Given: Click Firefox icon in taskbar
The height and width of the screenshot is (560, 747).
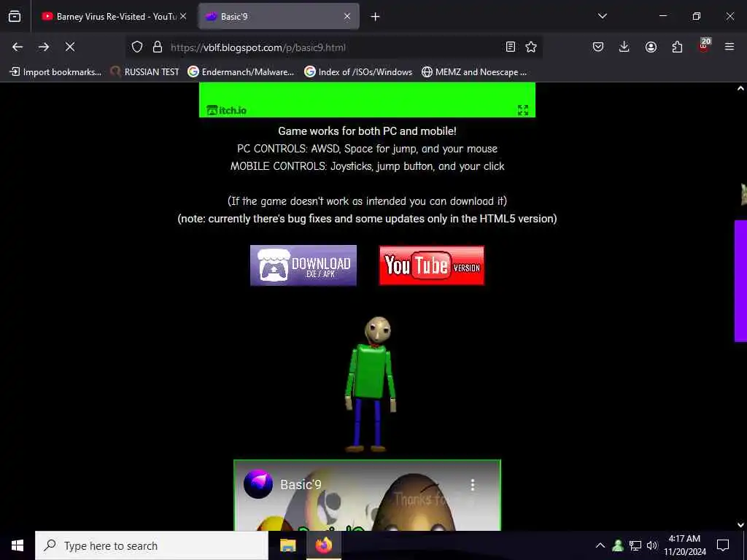Looking at the screenshot, I should tap(323, 545).
